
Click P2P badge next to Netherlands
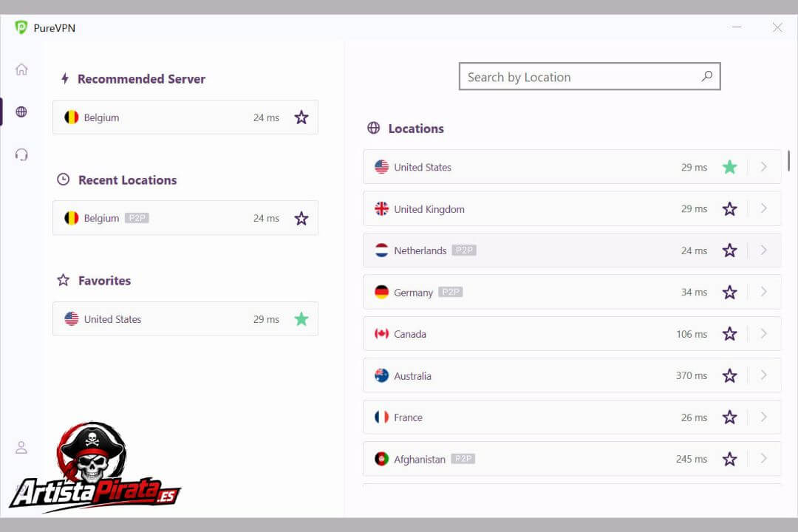[464, 250]
